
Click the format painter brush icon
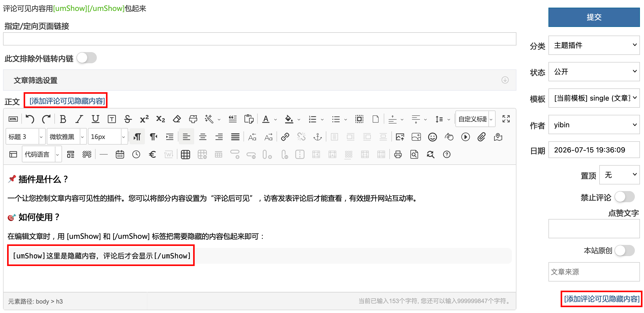[x=193, y=119]
